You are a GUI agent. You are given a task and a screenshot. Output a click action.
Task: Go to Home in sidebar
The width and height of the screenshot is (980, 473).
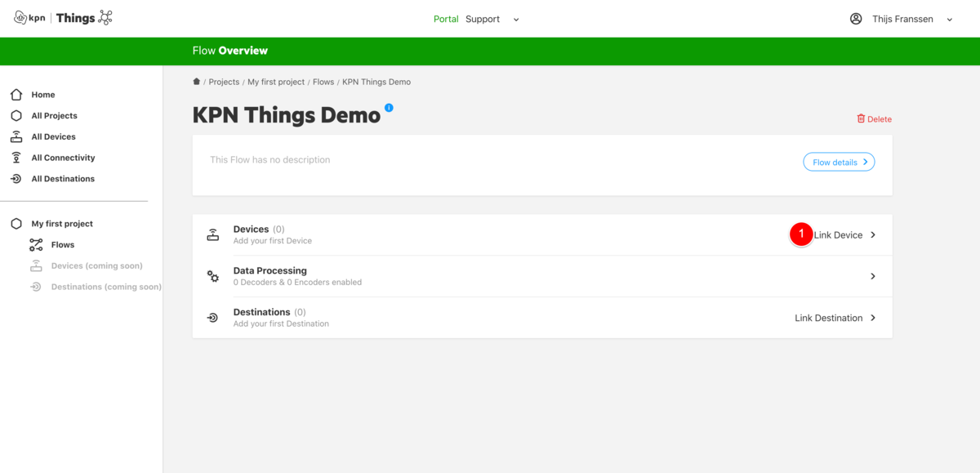coord(43,95)
